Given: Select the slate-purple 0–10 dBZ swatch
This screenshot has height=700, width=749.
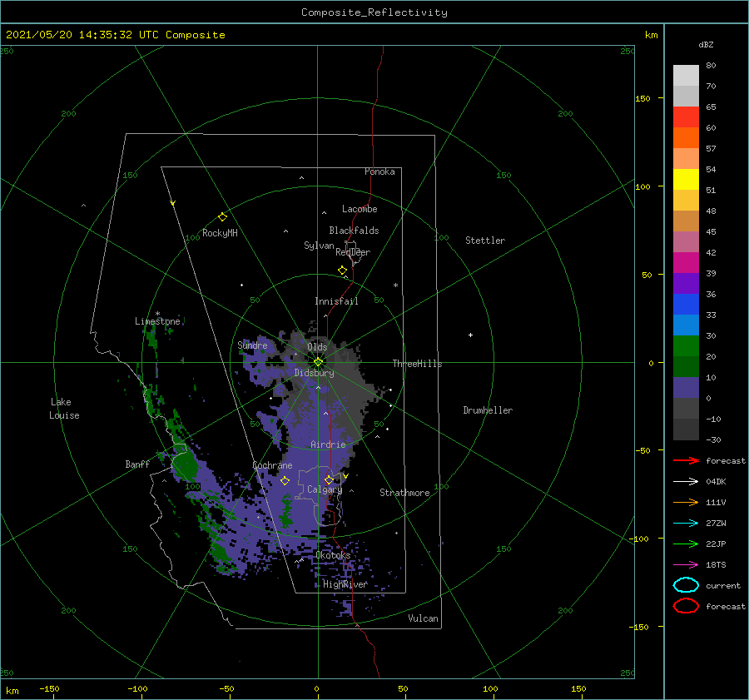Looking at the screenshot, I should click(686, 388).
